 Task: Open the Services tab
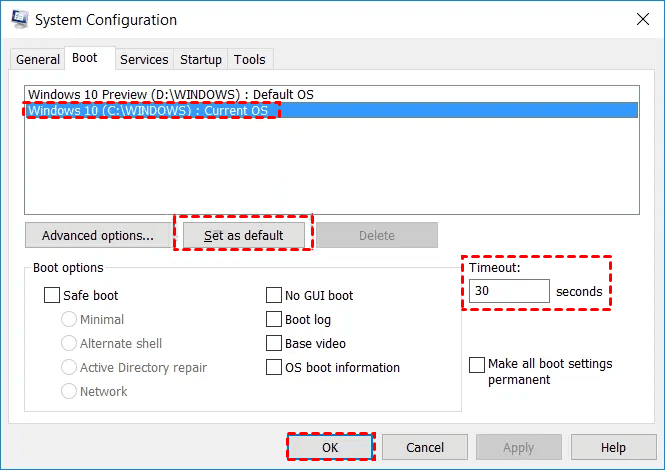tap(144, 59)
